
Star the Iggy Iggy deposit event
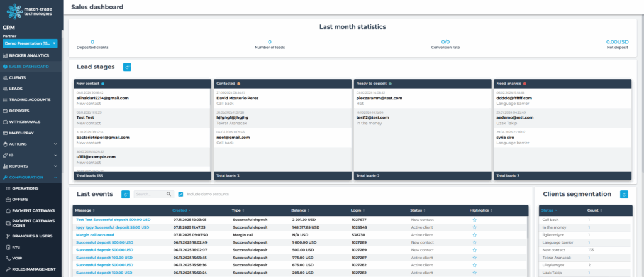click(x=474, y=227)
